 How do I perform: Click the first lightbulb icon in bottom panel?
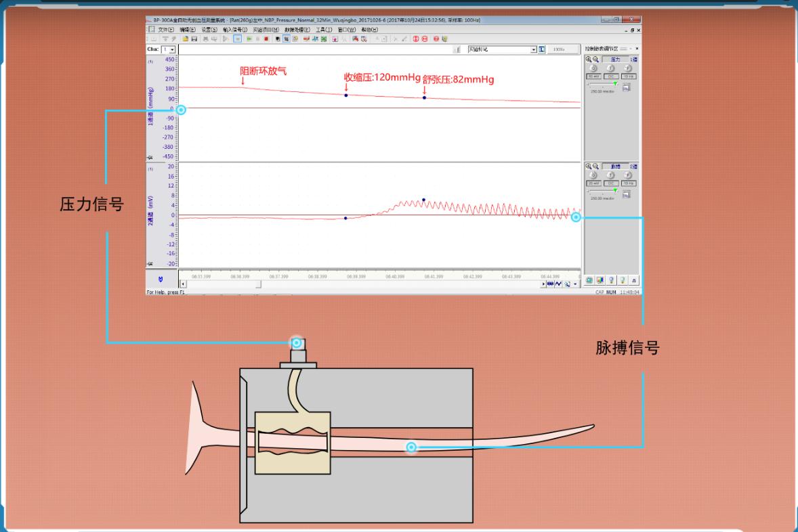click(611, 280)
